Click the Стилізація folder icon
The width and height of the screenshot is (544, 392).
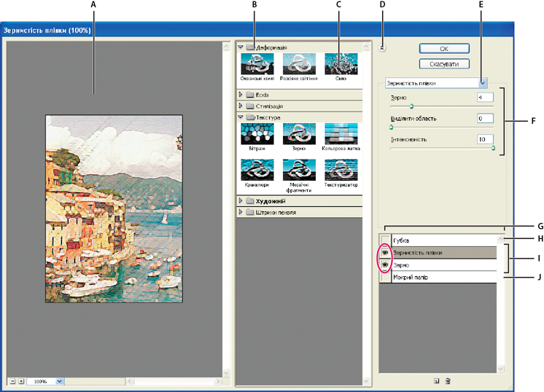click(x=250, y=106)
